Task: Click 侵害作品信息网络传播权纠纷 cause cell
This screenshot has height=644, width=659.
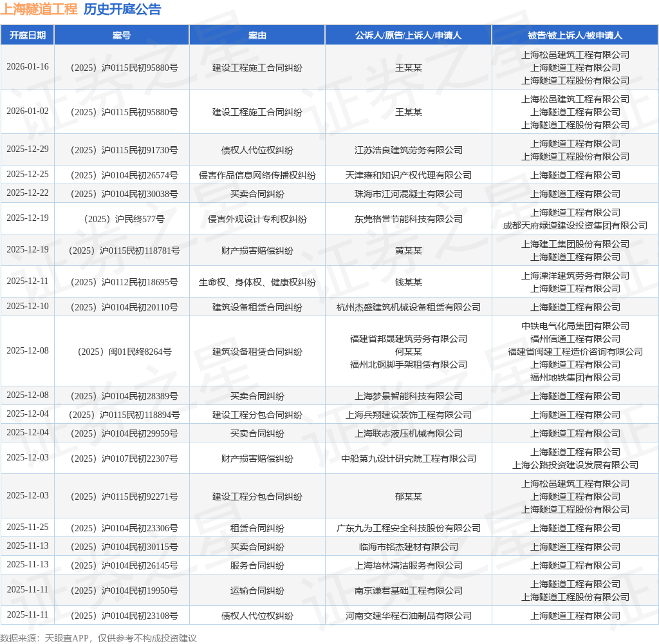Action: coord(257,175)
